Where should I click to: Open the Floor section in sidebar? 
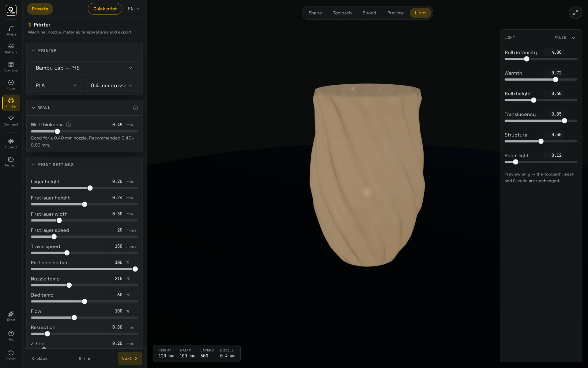(11, 85)
